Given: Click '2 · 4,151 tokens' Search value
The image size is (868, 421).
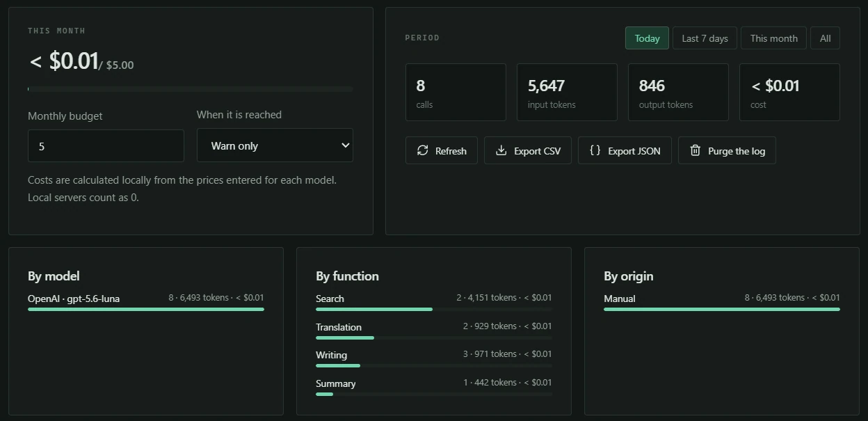Looking at the screenshot, I should coord(486,297).
